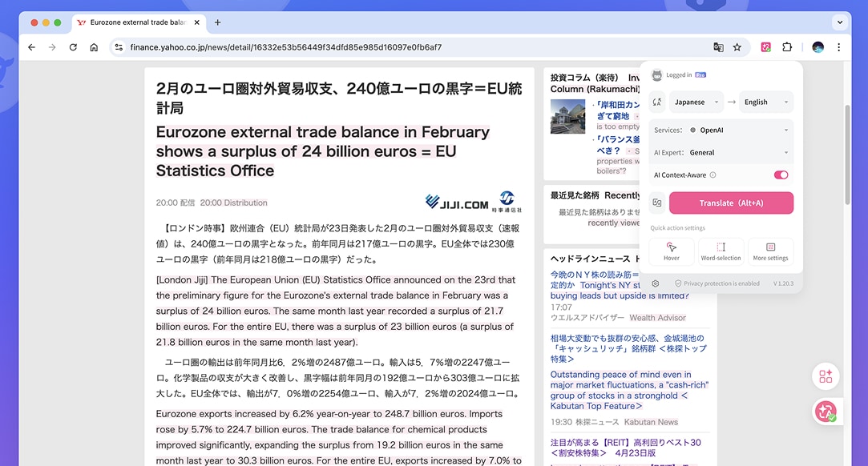The image size is (868, 466).
Task: Select the Eurozone external trade browser tab
Action: point(139,22)
